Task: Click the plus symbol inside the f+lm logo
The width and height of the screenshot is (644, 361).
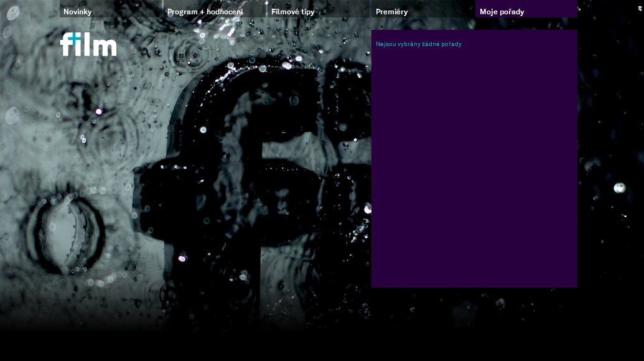Action: [73, 39]
